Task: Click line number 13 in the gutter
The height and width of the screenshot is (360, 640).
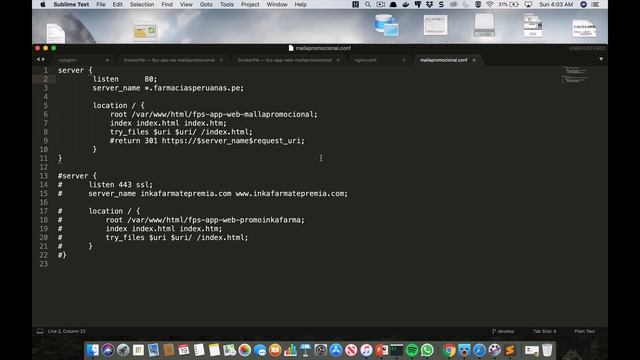Action: tap(44, 176)
